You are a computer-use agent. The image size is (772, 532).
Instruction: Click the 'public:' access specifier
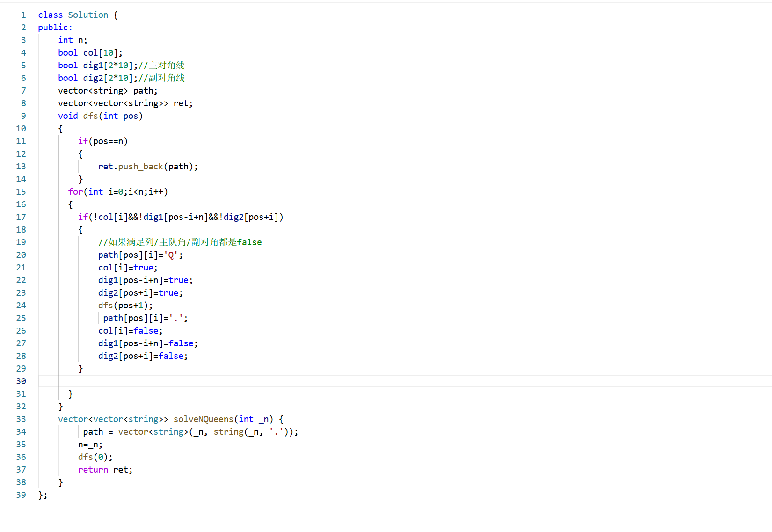(55, 28)
